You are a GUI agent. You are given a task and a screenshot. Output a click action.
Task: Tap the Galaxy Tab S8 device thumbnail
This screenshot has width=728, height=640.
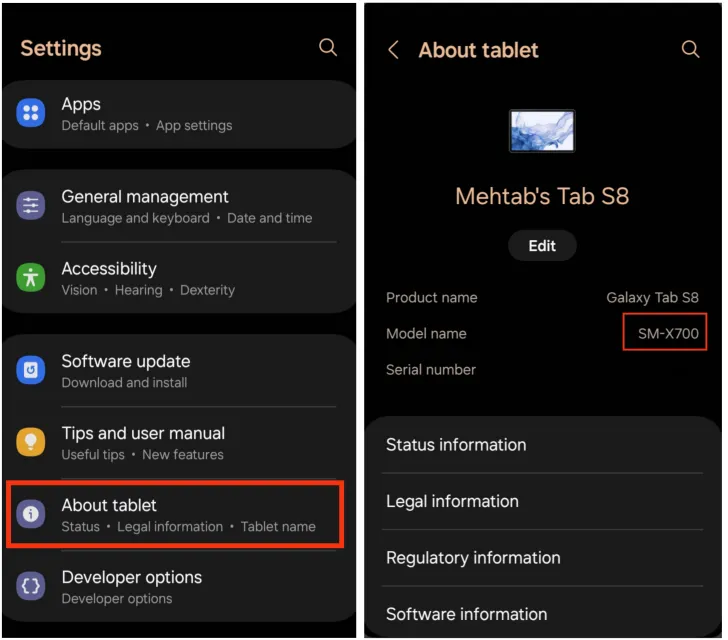(542, 131)
